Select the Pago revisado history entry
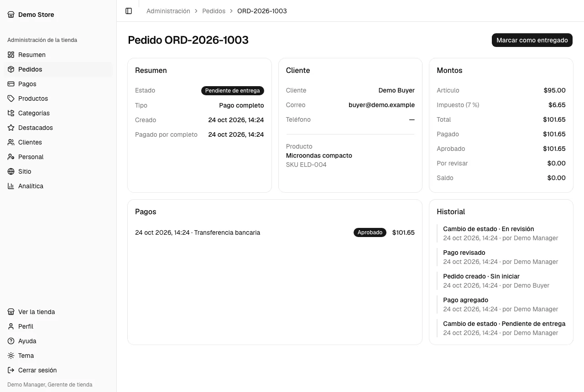The image size is (584, 392). (501, 257)
